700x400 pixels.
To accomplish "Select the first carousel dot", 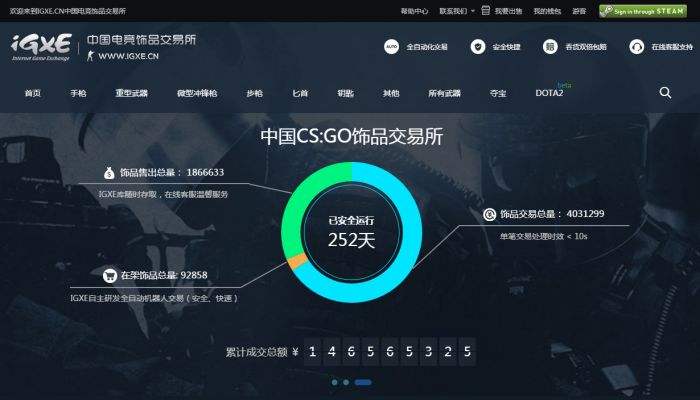I will point(334,382).
